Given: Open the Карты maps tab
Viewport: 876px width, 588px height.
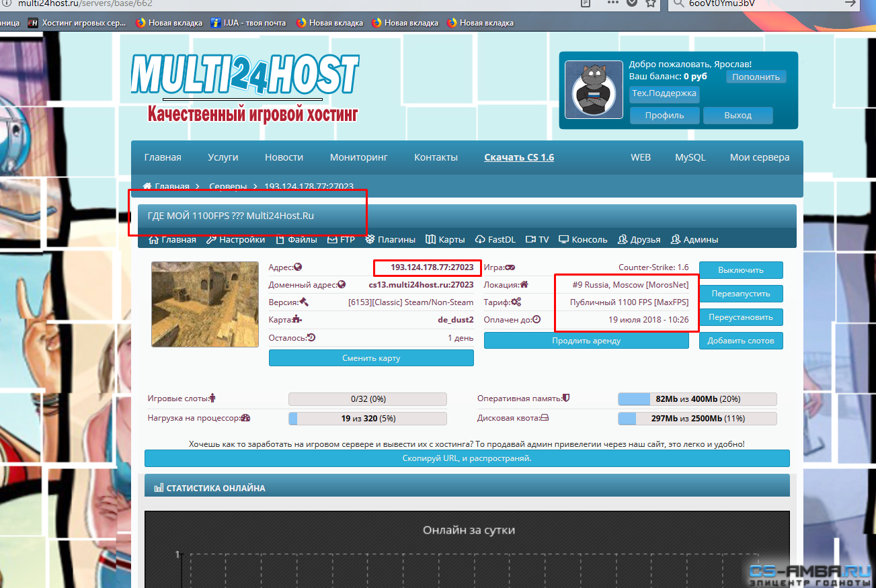Looking at the screenshot, I should 445,239.
